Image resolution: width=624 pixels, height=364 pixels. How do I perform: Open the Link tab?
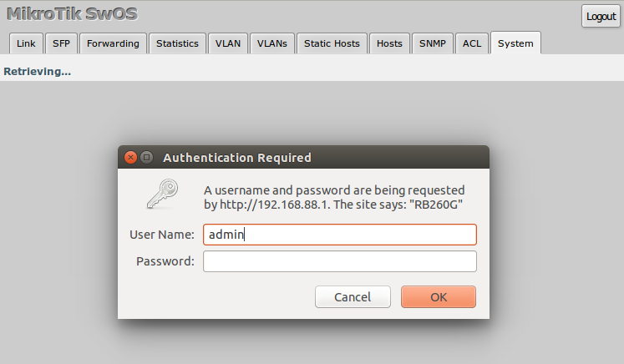[x=26, y=43]
